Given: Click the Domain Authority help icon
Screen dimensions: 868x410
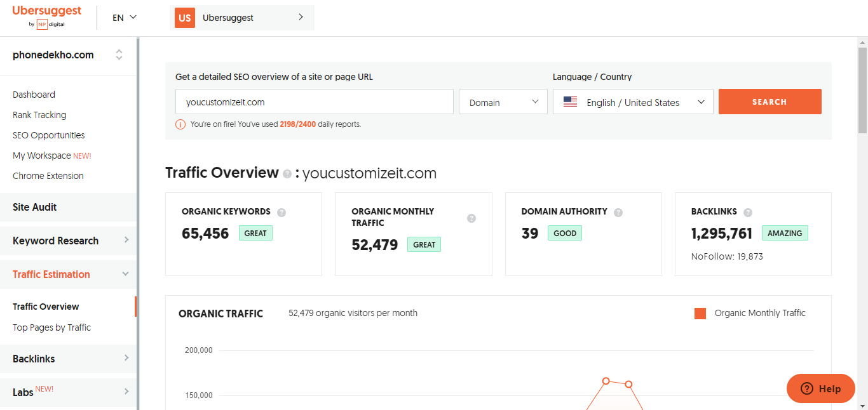Looking at the screenshot, I should (x=618, y=213).
